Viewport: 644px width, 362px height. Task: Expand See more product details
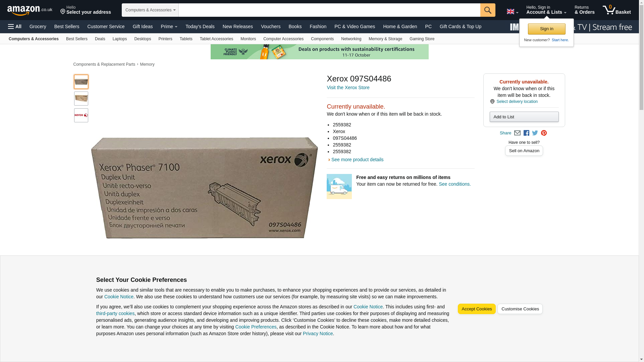point(357,160)
